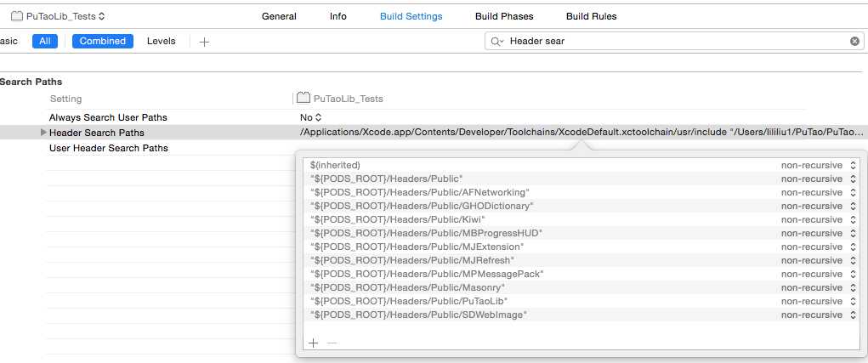The height and width of the screenshot is (363, 868).
Task: Select the All settings filter
Action: coord(45,41)
